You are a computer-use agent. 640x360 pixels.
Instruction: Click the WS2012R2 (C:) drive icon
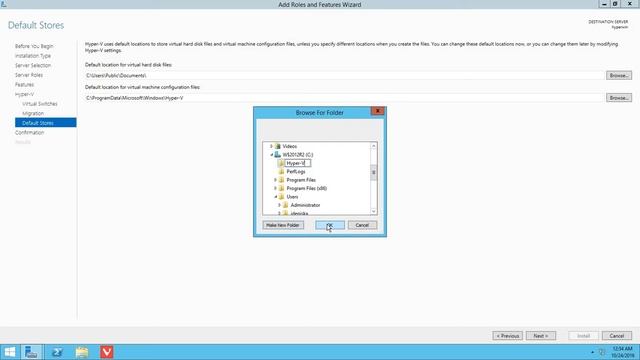[278, 155]
